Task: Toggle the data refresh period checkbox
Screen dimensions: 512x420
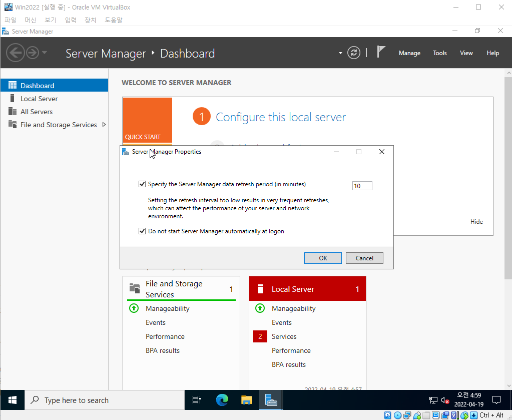Action: tap(142, 184)
